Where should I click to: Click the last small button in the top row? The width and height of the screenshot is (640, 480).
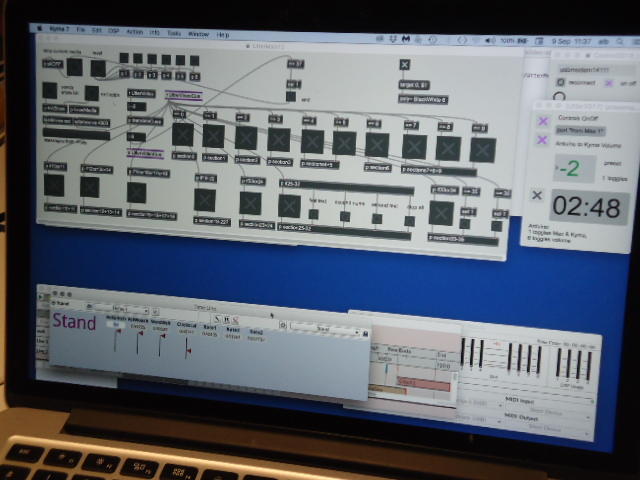coord(195,61)
